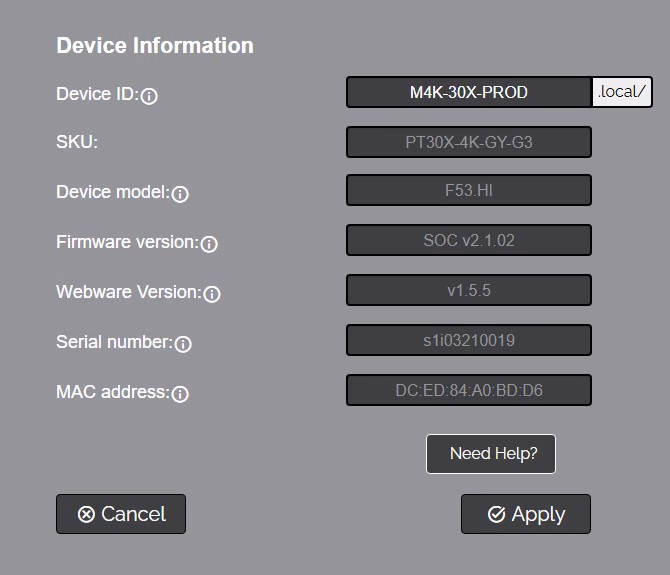Select the MAC address: label text
Viewport: 670px width, 575px height.
pos(113,392)
